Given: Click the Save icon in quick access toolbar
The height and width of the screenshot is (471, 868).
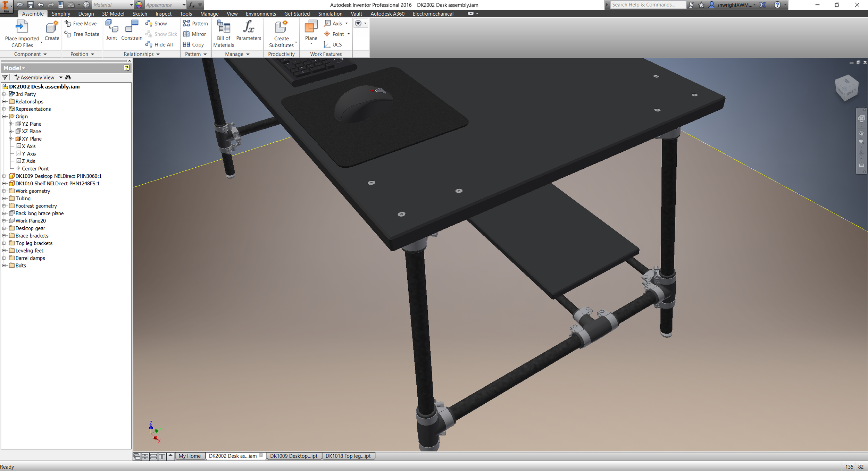Looking at the screenshot, I should (31, 5).
